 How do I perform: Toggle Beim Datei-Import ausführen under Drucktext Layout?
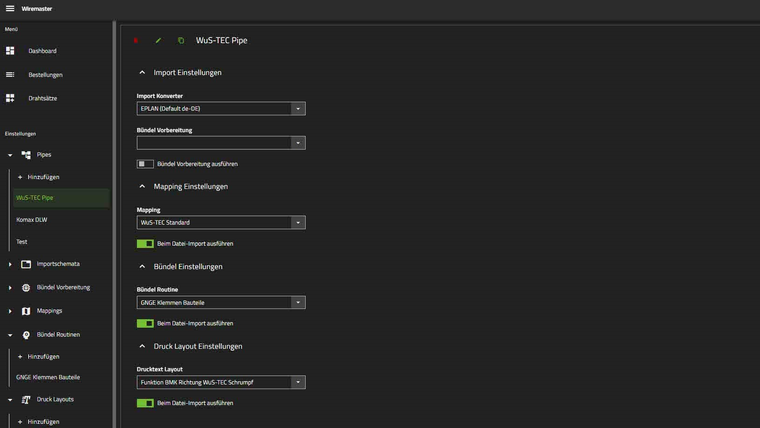coord(145,403)
